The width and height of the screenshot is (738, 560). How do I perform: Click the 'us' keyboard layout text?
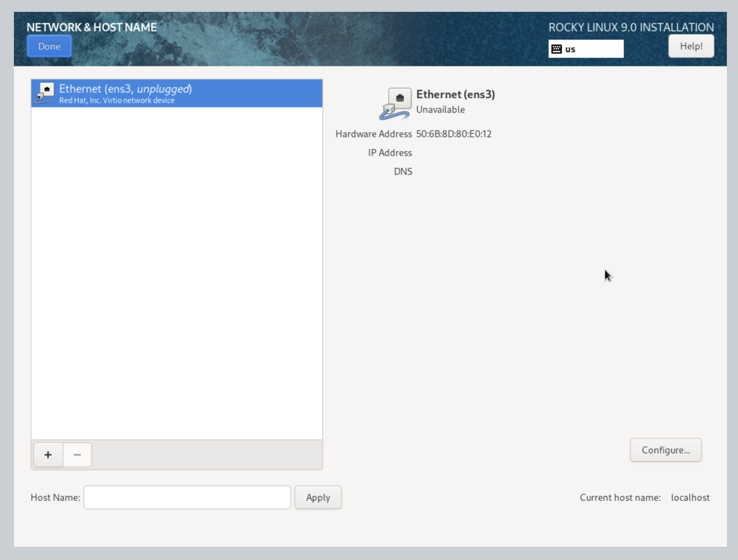[570, 49]
